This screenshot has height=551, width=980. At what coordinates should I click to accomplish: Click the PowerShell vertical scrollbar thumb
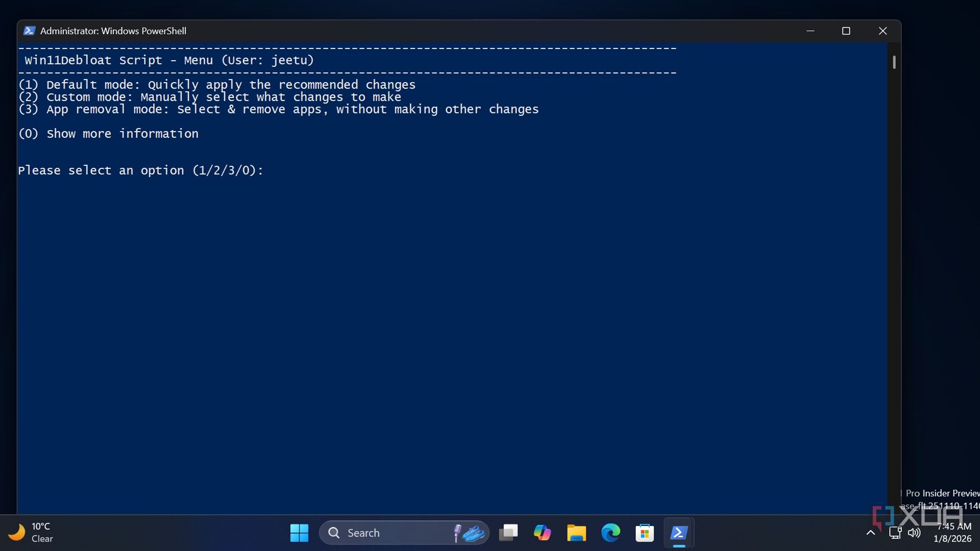(894, 62)
